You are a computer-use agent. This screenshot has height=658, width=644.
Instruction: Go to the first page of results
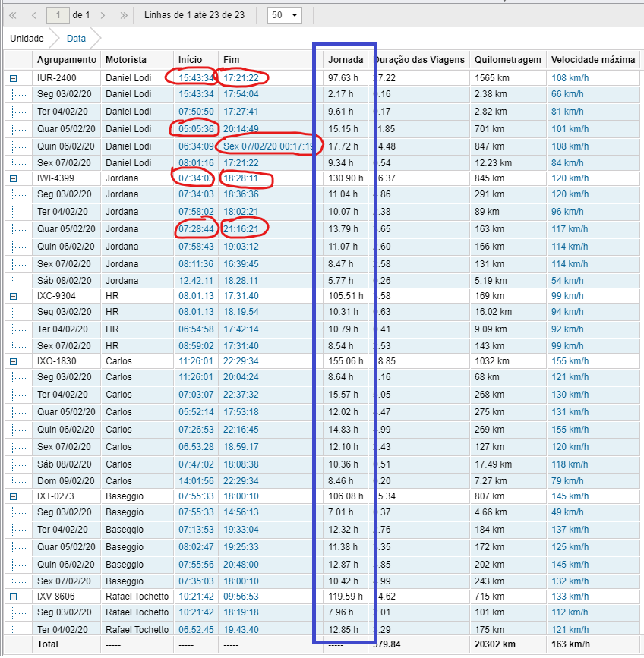tap(13, 15)
